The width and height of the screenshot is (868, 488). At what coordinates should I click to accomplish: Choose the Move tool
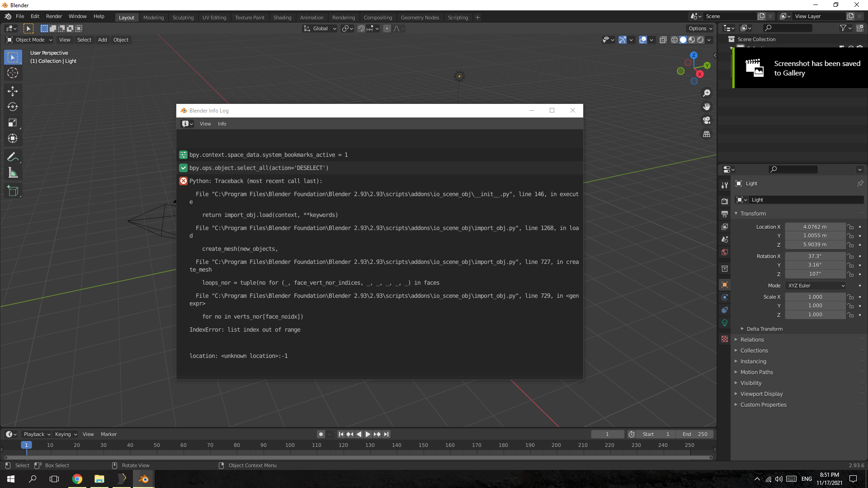(13, 91)
